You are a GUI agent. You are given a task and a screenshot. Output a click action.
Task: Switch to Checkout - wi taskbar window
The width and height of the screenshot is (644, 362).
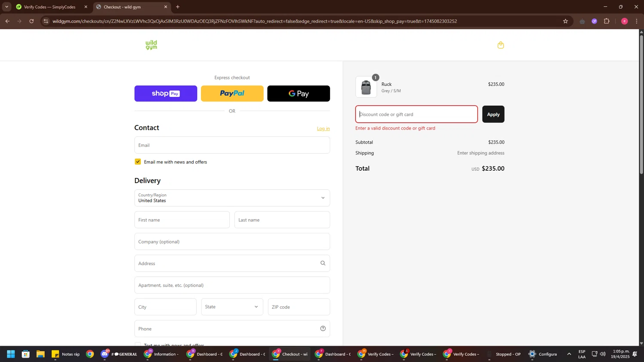coord(290,354)
